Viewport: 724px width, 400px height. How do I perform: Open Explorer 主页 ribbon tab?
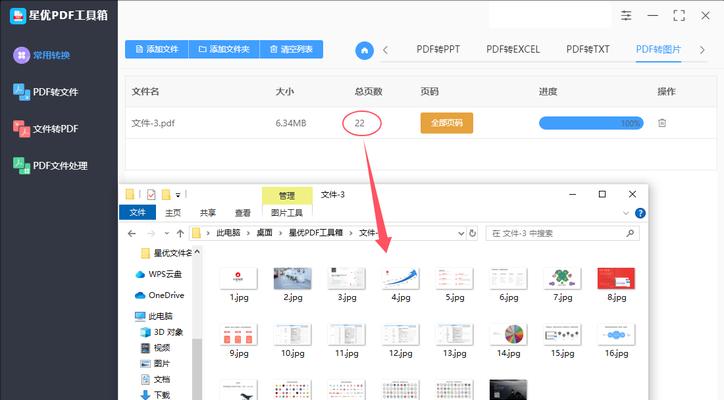(173, 212)
